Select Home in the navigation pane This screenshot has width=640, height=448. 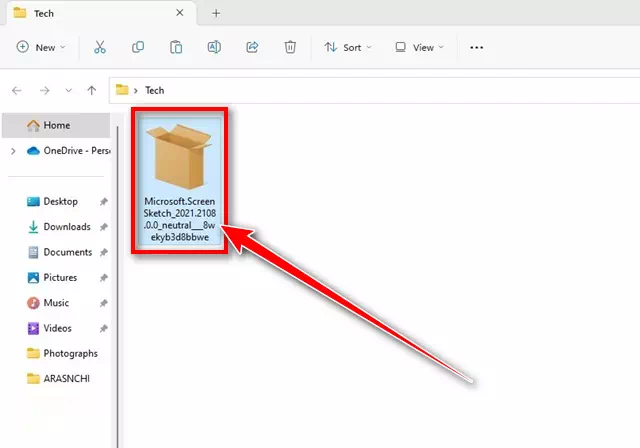tap(56, 125)
